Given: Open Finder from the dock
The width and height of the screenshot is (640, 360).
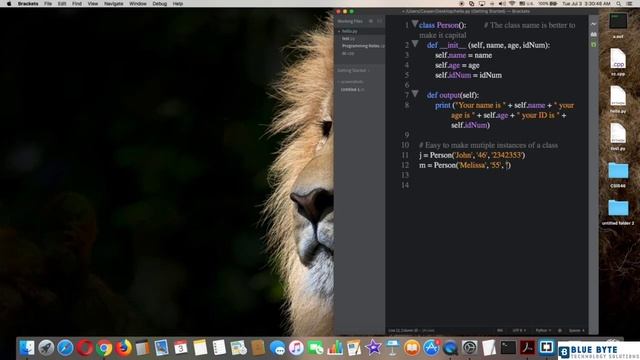Looking at the screenshot, I should click(x=27, y=348).
